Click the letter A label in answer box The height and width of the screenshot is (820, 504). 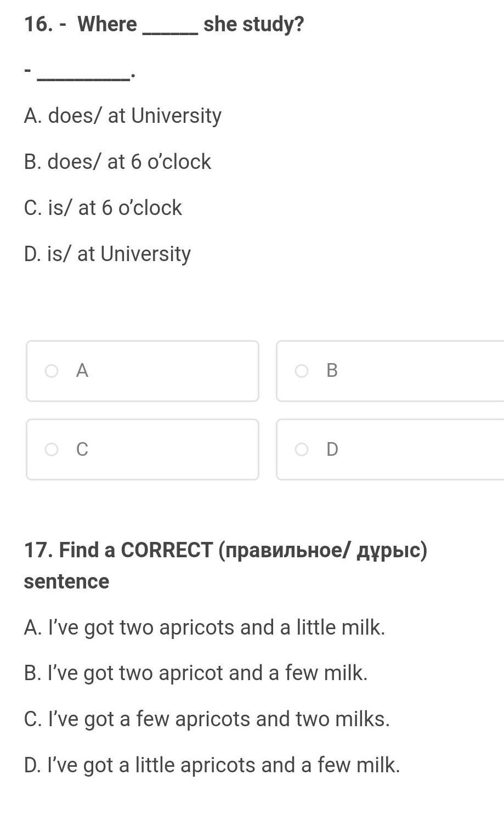(x=82, y=371)
